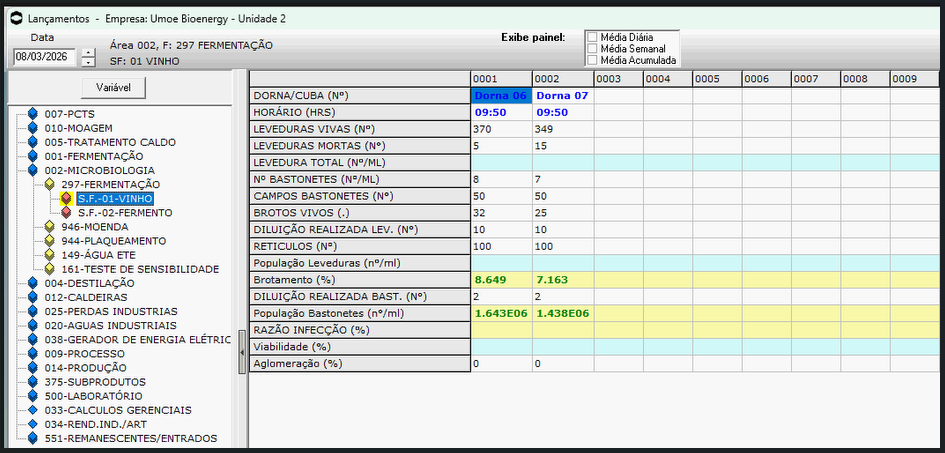Click the RAZÃO INFECÇÃO (%) row label
The image size is (945, 453).
coord(360,330)
